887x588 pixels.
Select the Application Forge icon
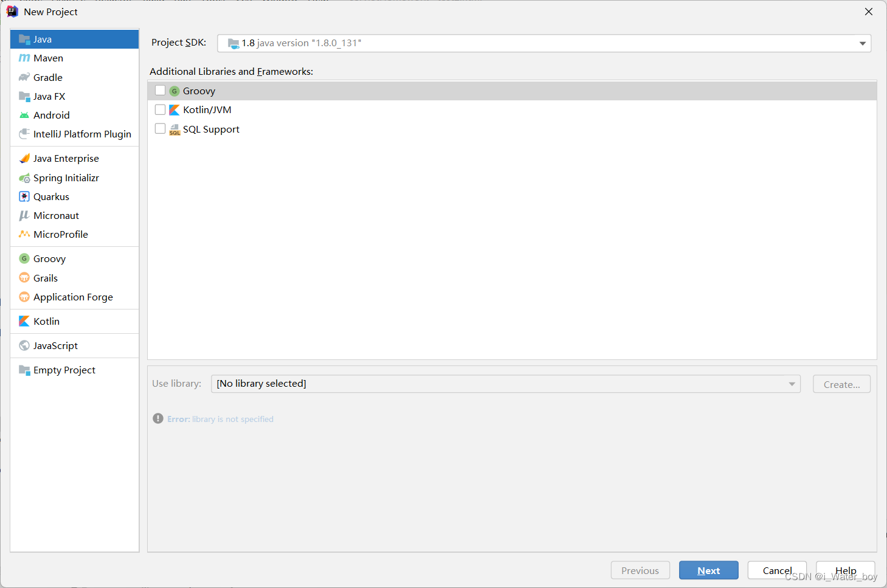(x=24, y=297)
